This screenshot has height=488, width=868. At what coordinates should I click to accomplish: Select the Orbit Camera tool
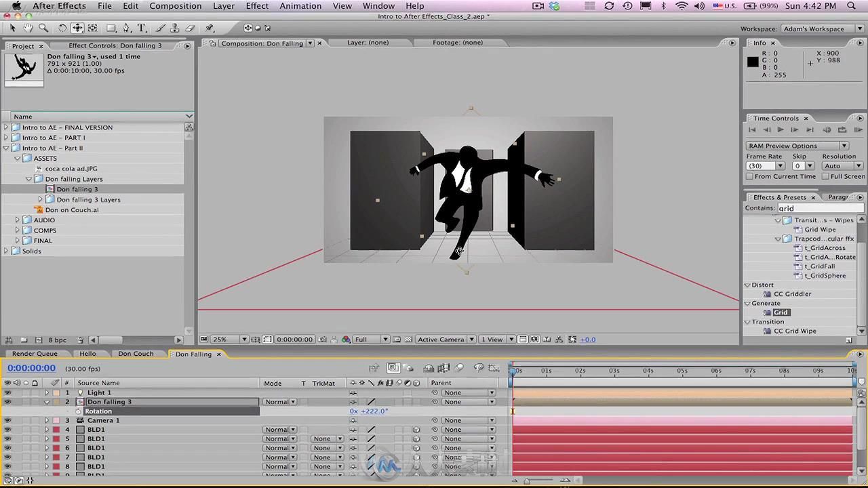77,28
